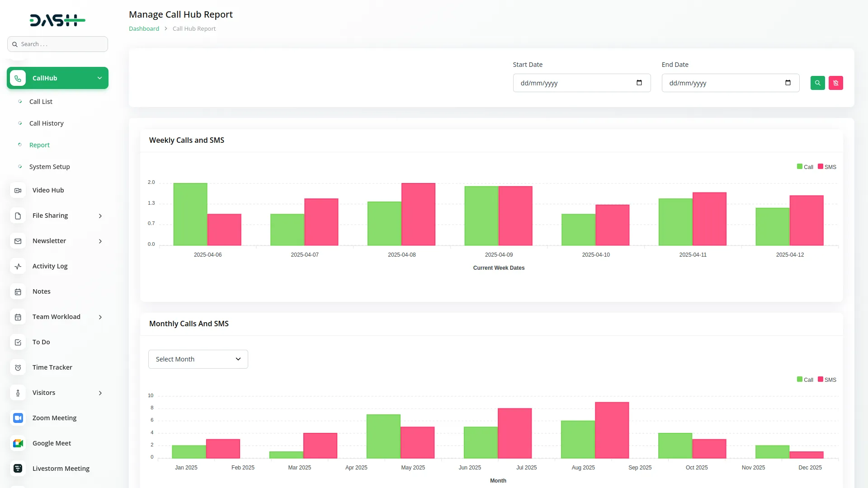Screen dimensions: 868x488
Task: Open the Call List page
Action: coord(41,102)
